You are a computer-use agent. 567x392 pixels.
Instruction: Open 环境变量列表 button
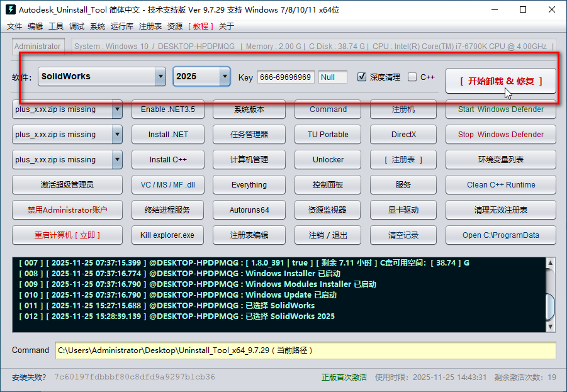pyautogui.click(x=501, y=159)
